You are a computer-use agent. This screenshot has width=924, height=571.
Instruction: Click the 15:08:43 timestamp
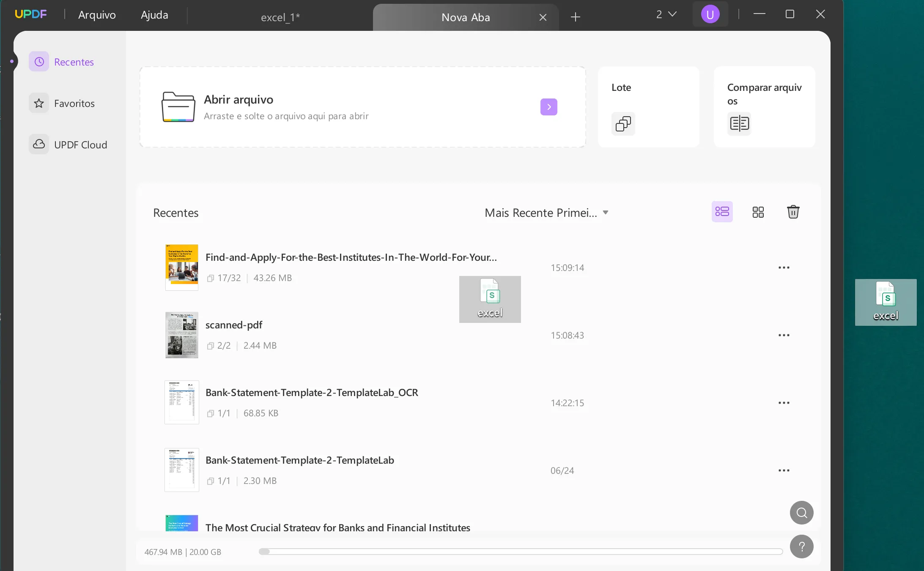tap(567, 335)
